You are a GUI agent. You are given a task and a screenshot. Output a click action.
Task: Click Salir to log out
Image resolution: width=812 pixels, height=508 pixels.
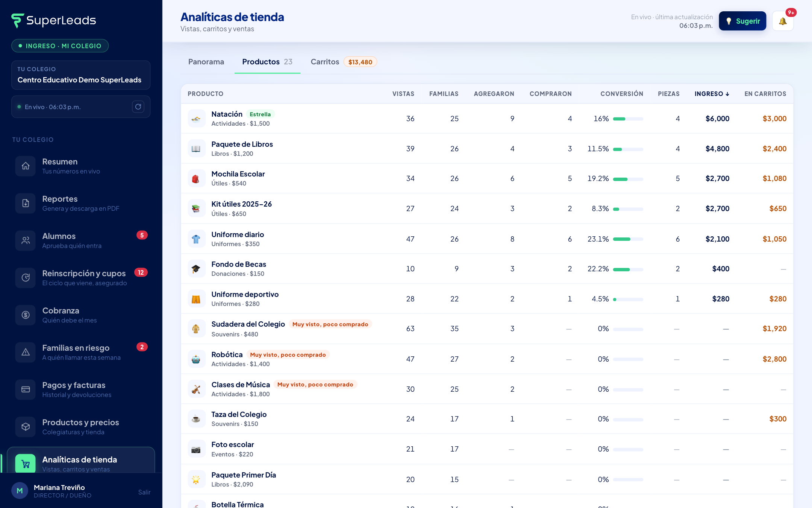coord(144,492)
